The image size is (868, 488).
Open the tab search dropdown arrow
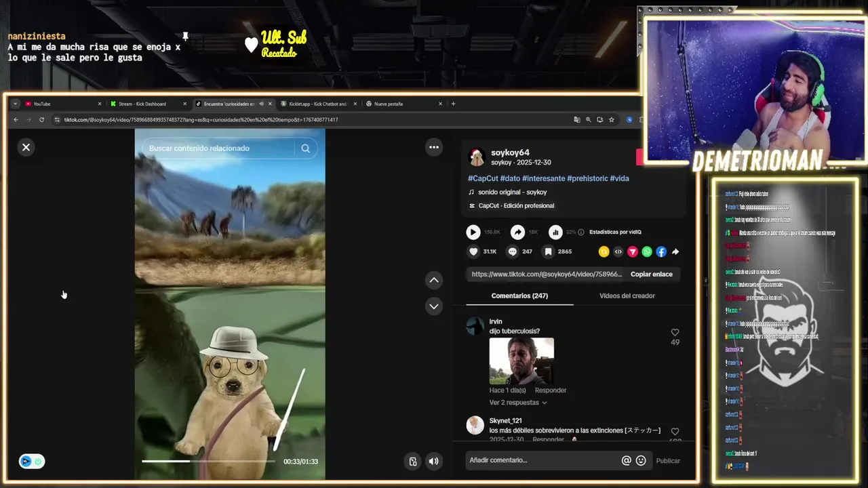(x=15, y=104)
